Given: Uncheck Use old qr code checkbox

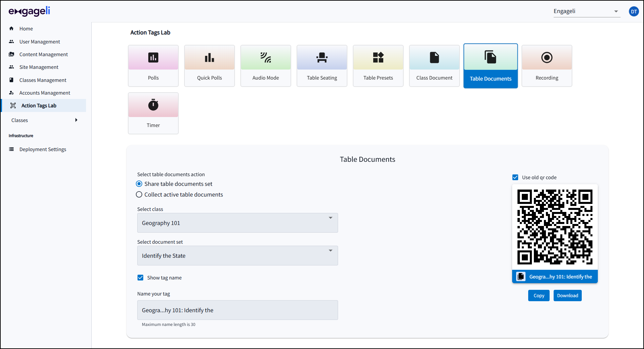Looking at the screenshot, I should point(515,177).
